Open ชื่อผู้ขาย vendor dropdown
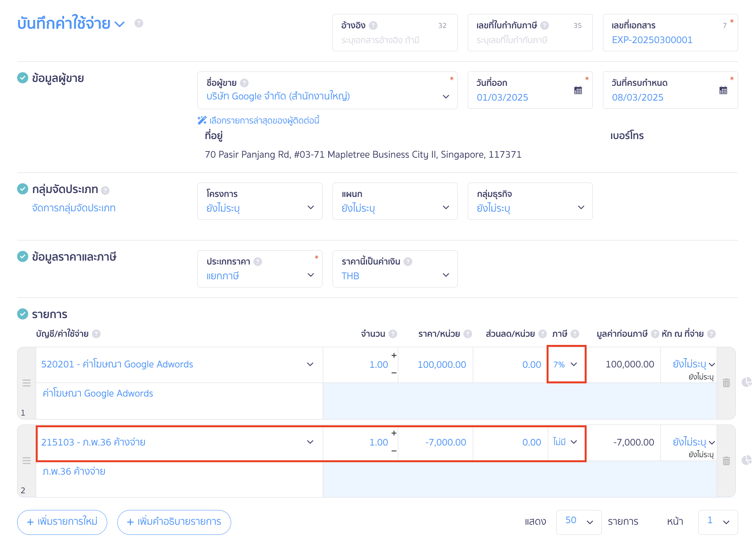The height and width of the screenshot is (543, 756). tap(327, 90)
